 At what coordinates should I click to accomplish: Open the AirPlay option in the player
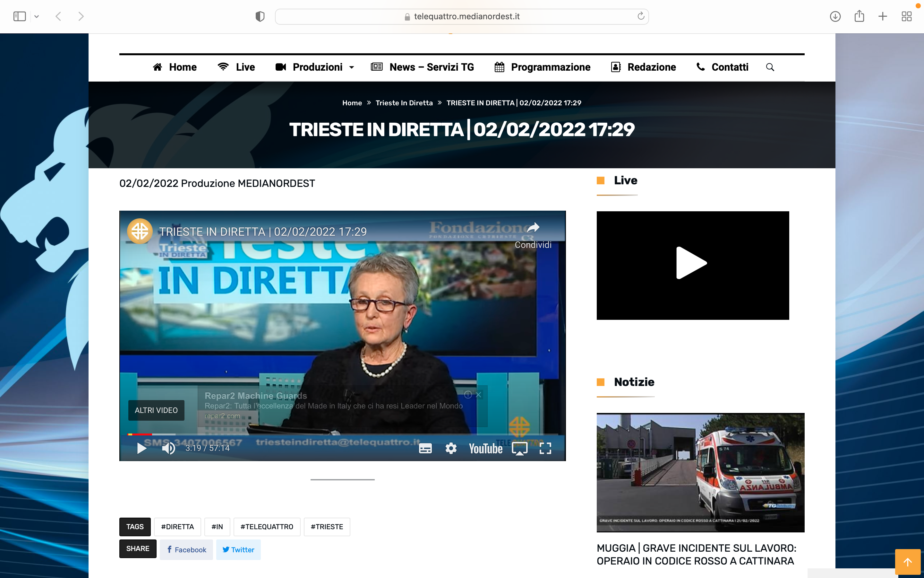click(x=520, y=448)
